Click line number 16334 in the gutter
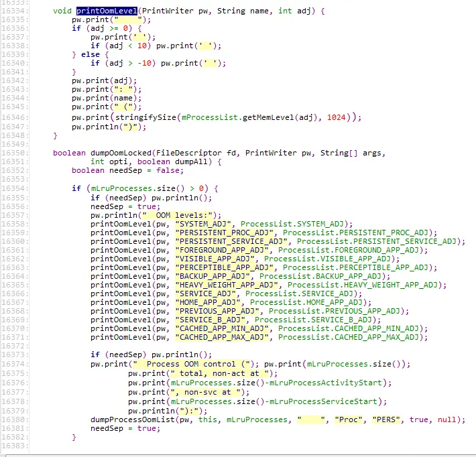The width and height of the screenshot is (476, 457). click(x=15, y=11)
